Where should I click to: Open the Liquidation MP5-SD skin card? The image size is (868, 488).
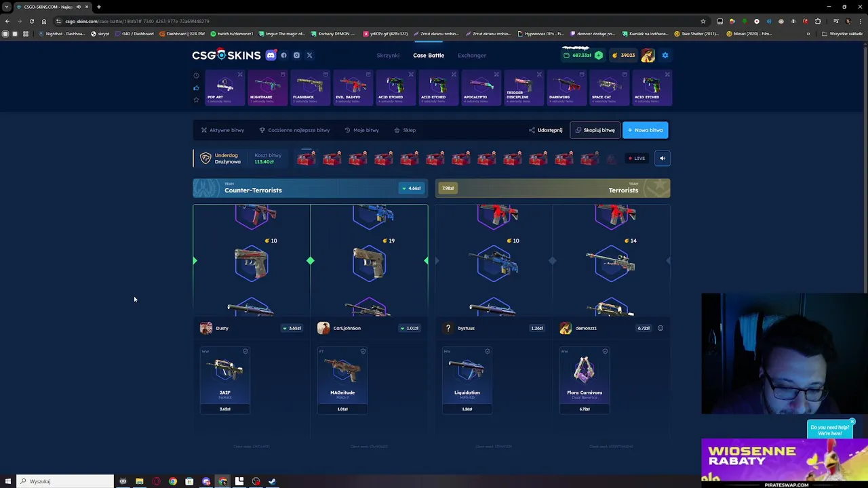[x=467, y=380]
